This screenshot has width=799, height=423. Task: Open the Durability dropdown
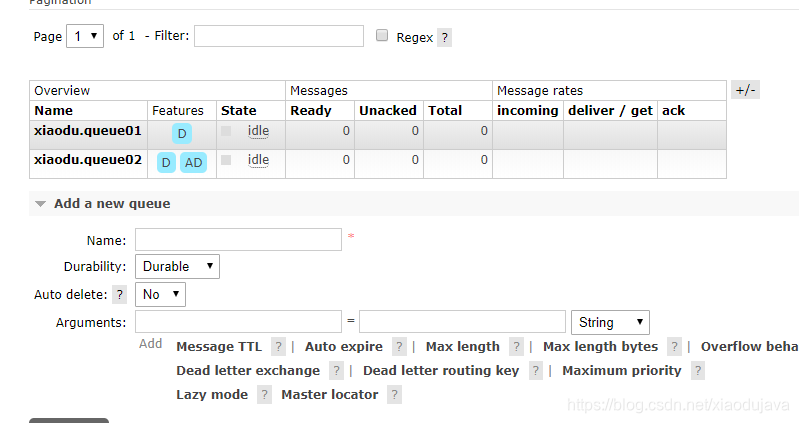pyautogui.click(x=177, y=267)
